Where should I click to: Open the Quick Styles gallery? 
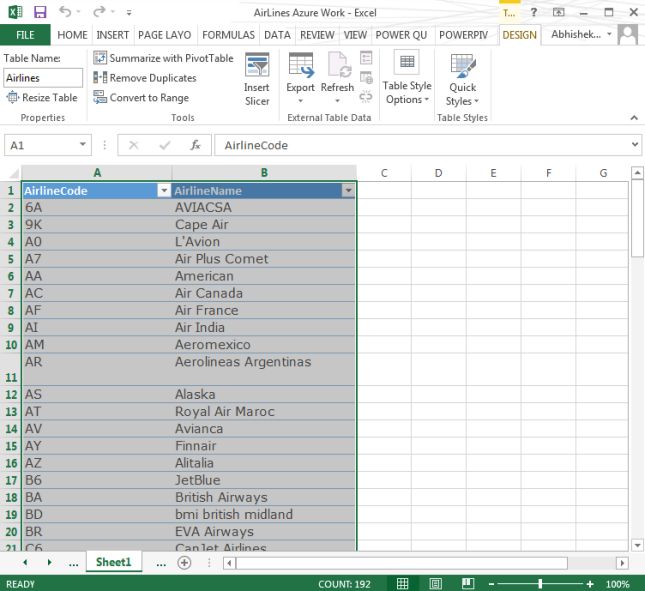coord(463,79)
